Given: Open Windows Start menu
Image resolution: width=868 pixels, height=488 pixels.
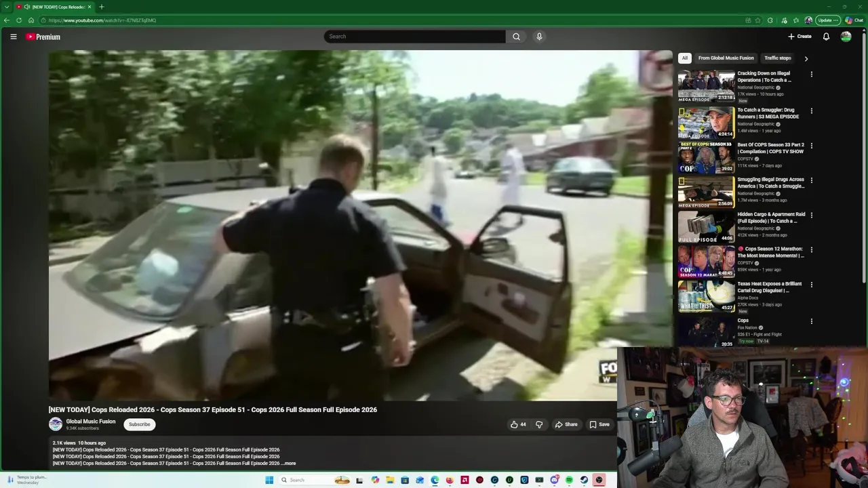Looking at the screenshot, I should (269, 480).
